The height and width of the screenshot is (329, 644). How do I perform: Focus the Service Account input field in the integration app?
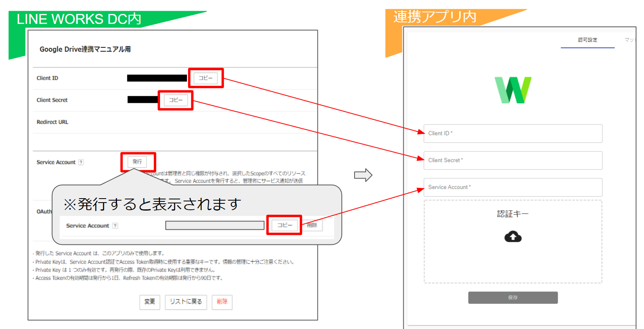click(513, 187)
